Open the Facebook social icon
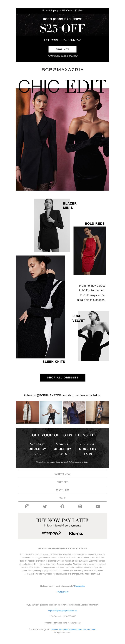Viewport: 125px width, 644px height. (62, 506)
